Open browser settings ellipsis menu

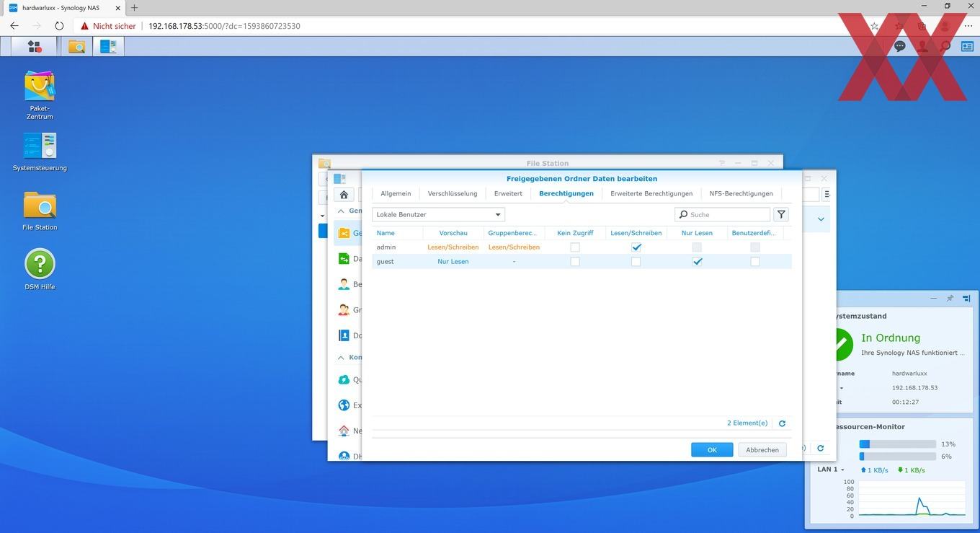point(968,25)
